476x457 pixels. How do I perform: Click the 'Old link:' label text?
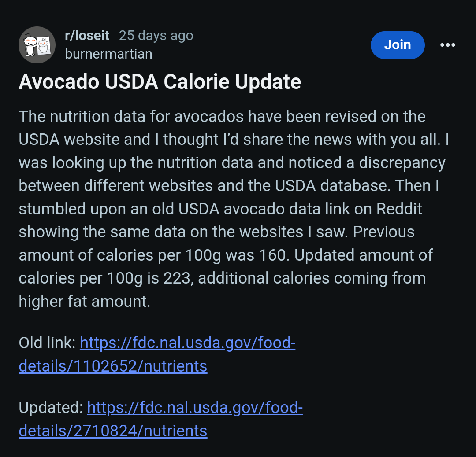pos(47,343)
